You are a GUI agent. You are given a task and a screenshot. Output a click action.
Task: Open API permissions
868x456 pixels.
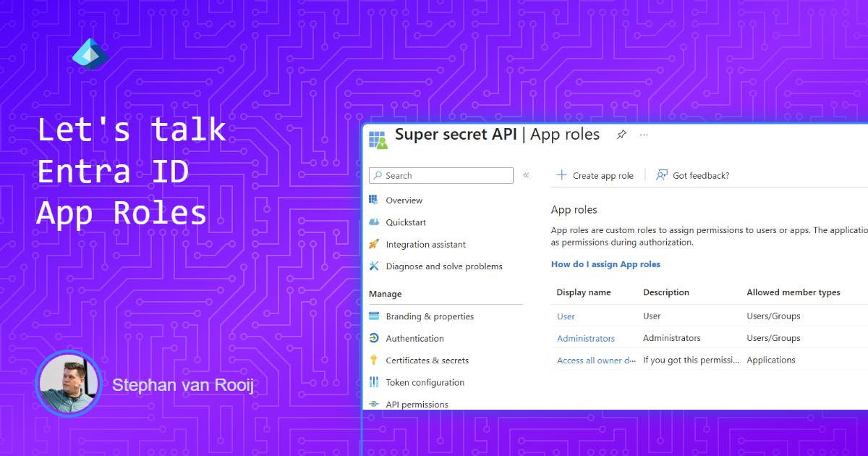click(x=417, y=405)
